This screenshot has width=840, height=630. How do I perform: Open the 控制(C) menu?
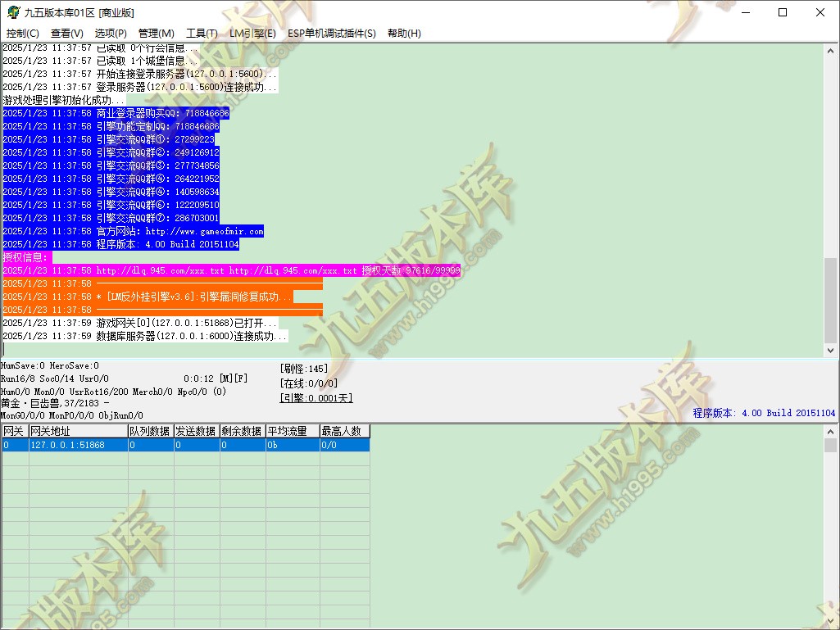coord(22,34)
